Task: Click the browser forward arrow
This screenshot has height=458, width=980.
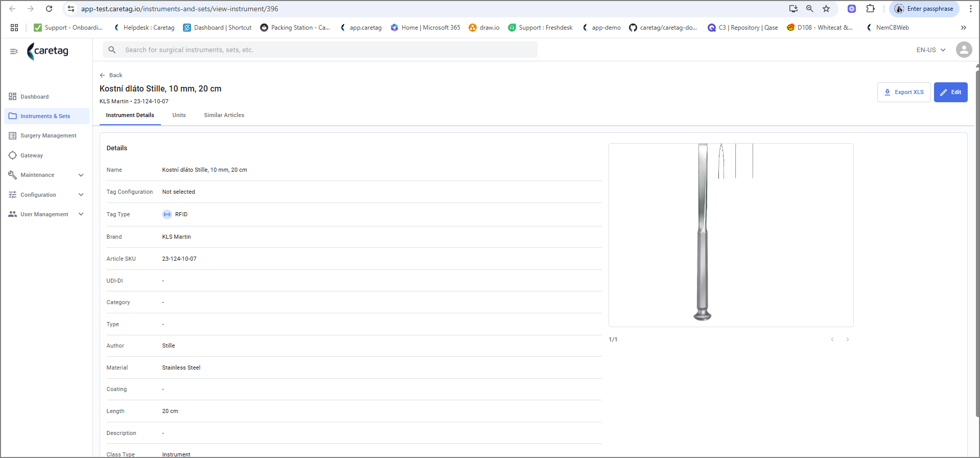Action: point(31,9)
